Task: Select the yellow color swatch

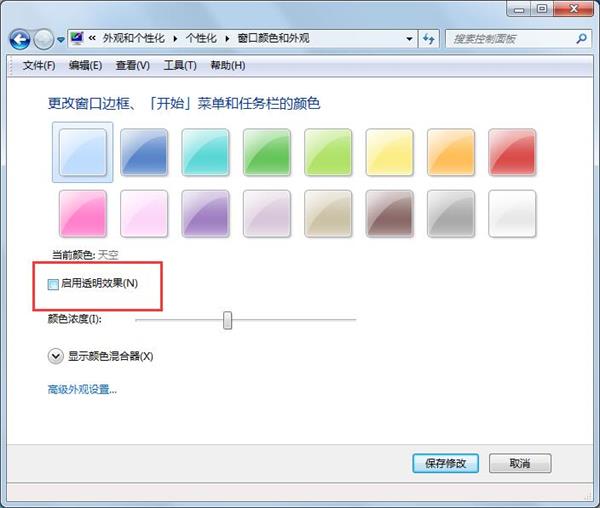Action: 390,152
